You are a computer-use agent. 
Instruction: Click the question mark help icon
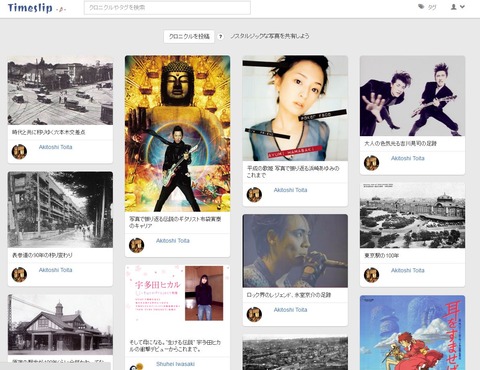220,37
